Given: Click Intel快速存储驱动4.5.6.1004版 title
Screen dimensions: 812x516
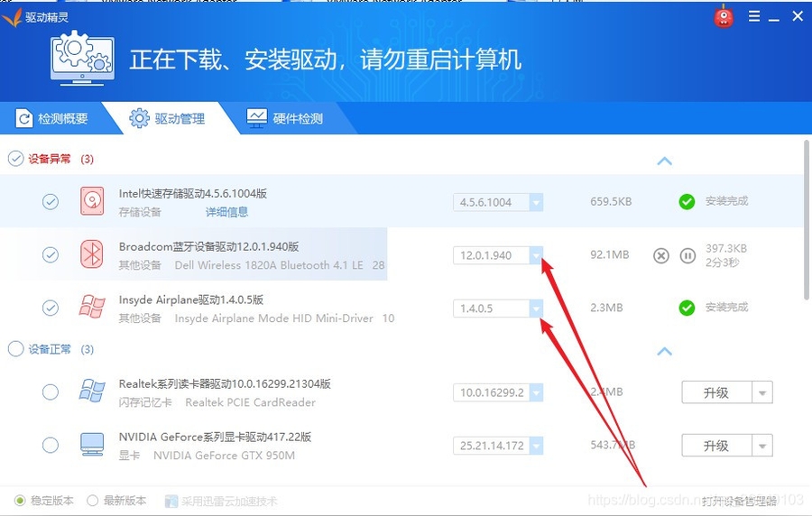Looking at the screenshot, I should (x=193, y=194).
